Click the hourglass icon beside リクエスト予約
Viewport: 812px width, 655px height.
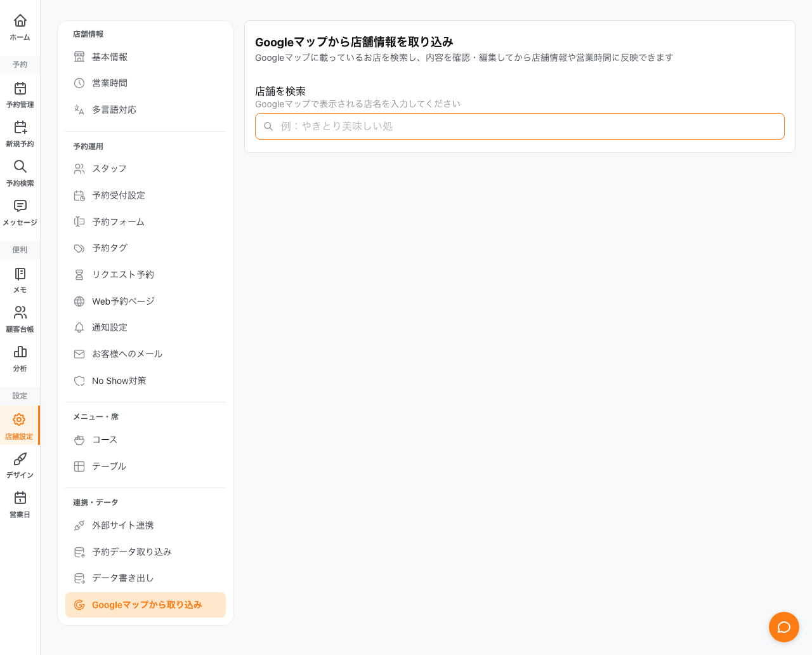pos(79,275)
